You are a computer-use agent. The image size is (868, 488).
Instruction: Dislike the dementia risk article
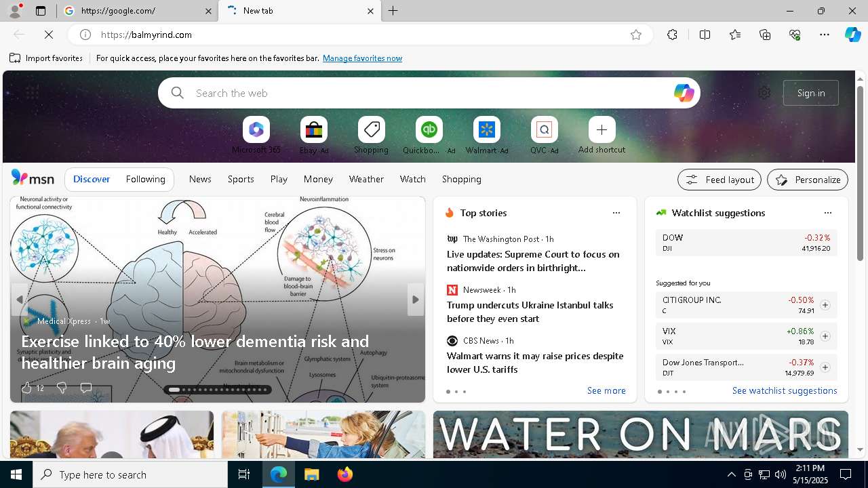tap(62, 388)
